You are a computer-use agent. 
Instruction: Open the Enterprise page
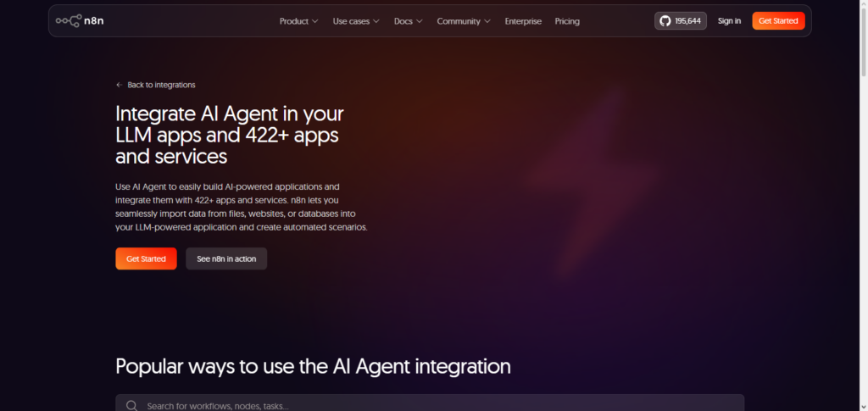pos(523,21)
